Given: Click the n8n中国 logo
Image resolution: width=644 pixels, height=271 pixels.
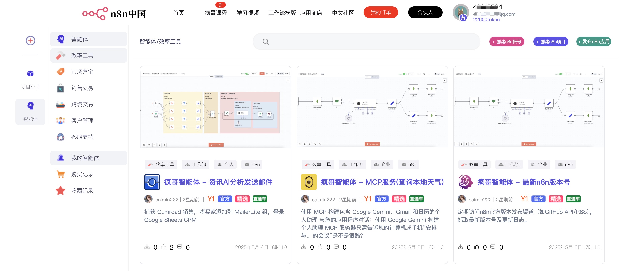Looking at the screenshot, I should (114, 13).
